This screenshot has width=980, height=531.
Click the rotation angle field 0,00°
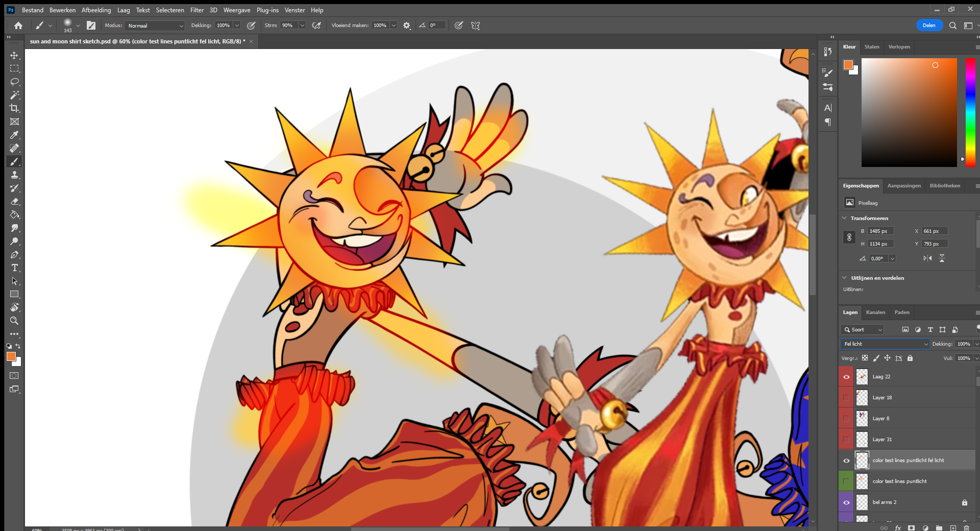[x=879, y=259]
